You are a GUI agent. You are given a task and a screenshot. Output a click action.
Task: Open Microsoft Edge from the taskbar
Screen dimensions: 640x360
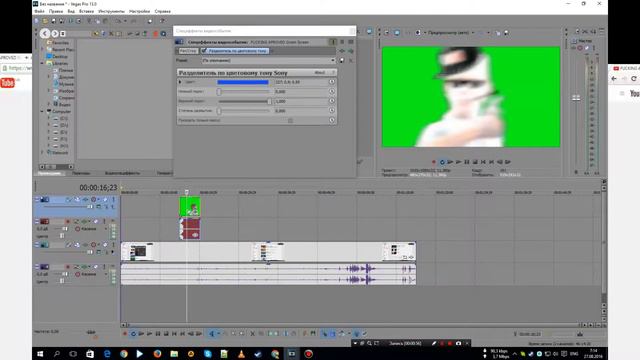coord(107,354)
